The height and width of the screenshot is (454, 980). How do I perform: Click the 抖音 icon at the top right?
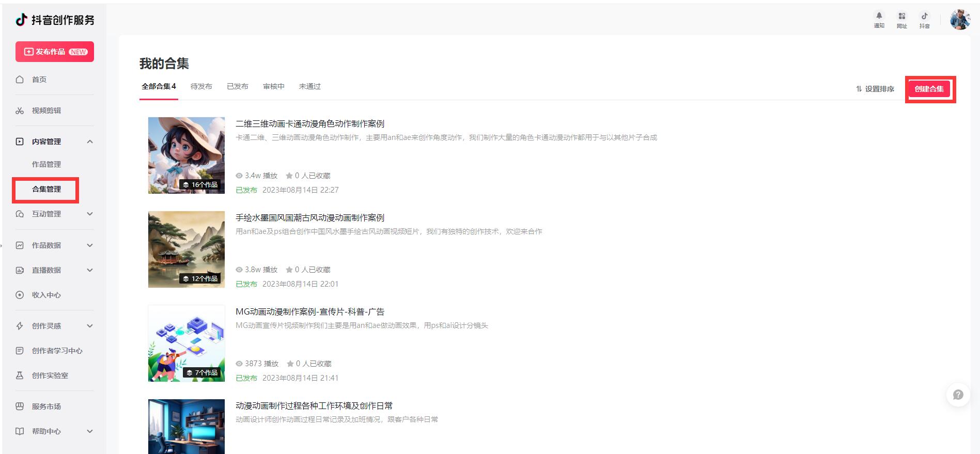tap(924, 16)
